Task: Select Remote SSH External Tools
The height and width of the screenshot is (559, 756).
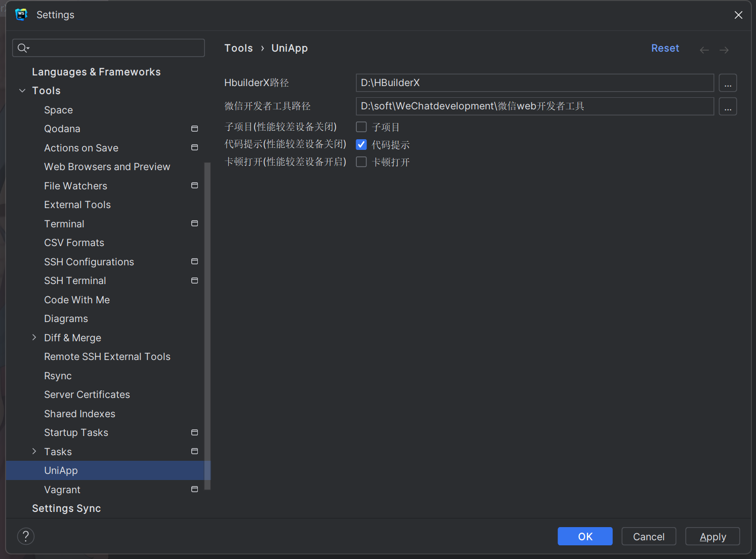Action: 107,356
